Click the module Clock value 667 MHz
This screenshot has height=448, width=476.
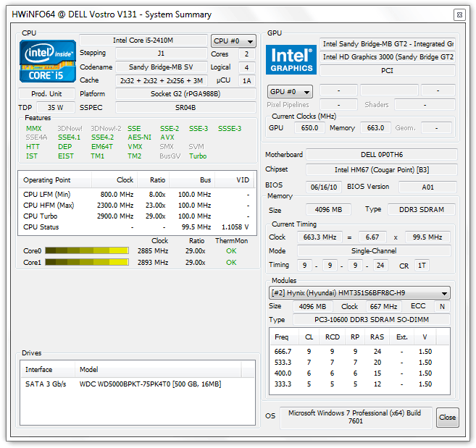383,307
